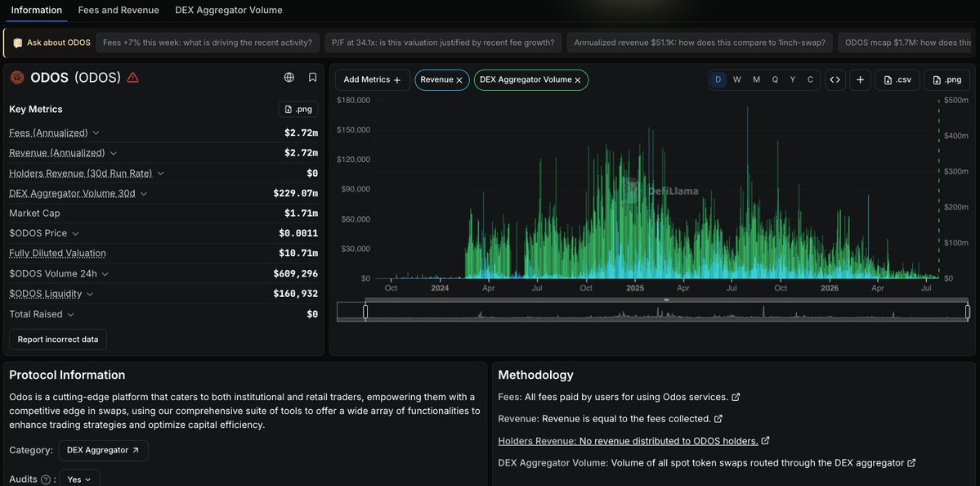Click the $10.71m FDV value

click(x=299, y=254)
